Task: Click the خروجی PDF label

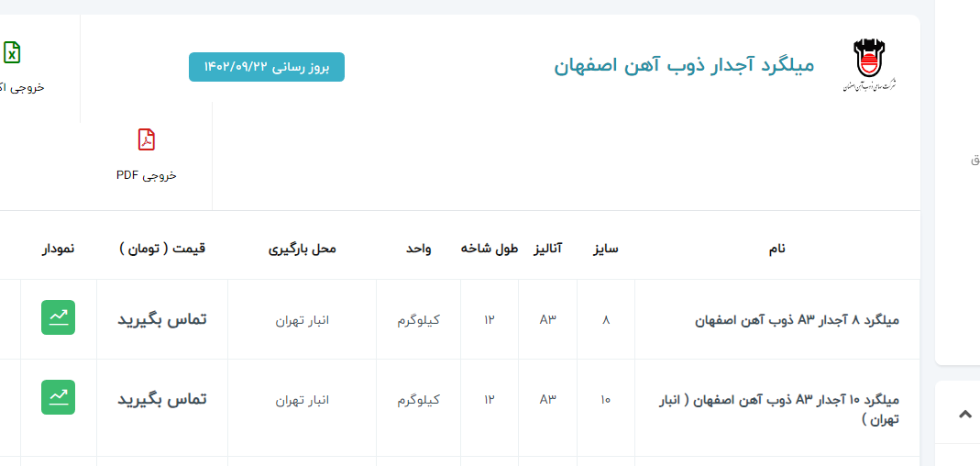Action: pyautogui.click(x=147, y=175)
